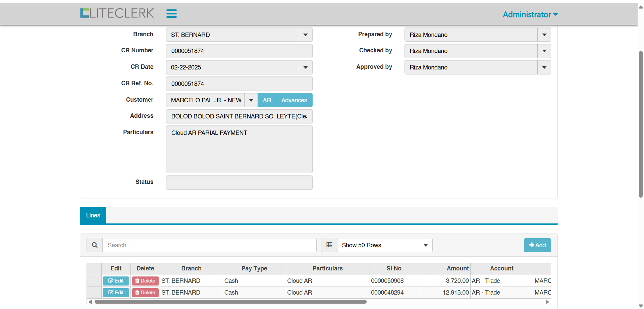Image resolution: width=644 pixels, height=309 pixels.
Task: Click the AR button beside Customer
Action: [267, 100]
